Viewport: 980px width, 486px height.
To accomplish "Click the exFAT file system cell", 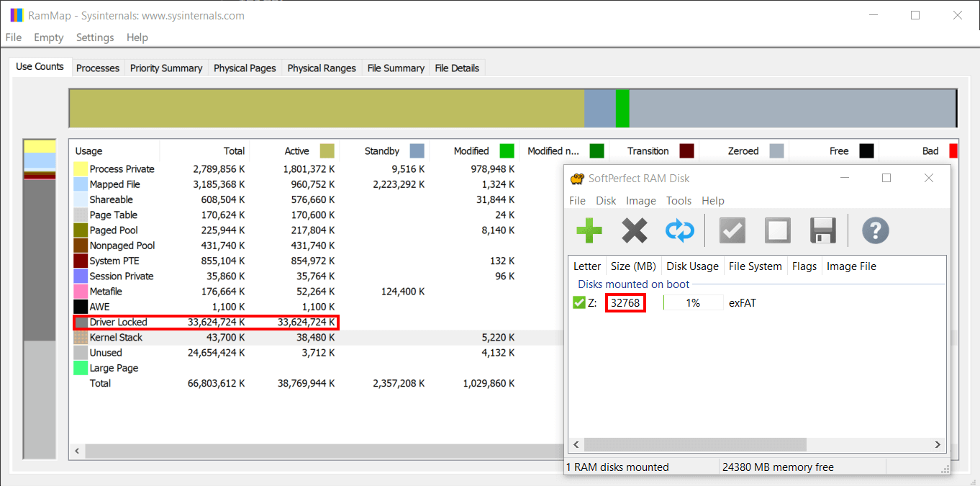I will pos(743,303).
